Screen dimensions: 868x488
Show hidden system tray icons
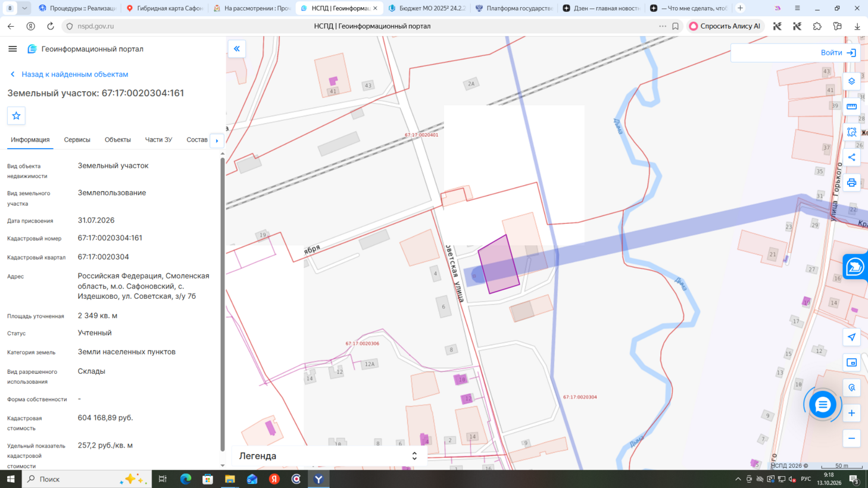pos(738,479)
